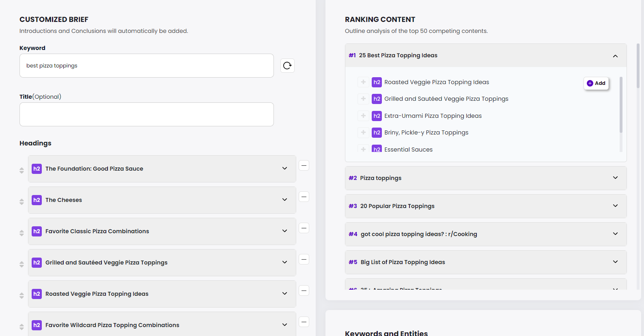Click plus icon beside ranking 'Grilled and Sautéed Veggie Pizza Toppings'
Image resolution: width=644 pixels, height=336 pixels.
[x=363, y=99]
